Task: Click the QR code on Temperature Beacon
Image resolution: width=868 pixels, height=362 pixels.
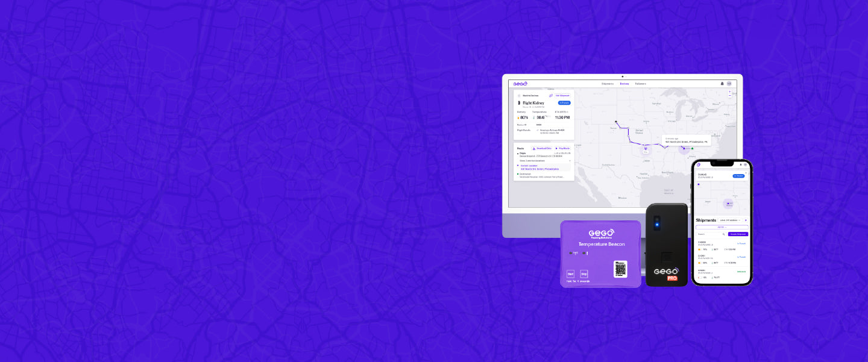Action: pyautogui.click(x=620, y=269)
